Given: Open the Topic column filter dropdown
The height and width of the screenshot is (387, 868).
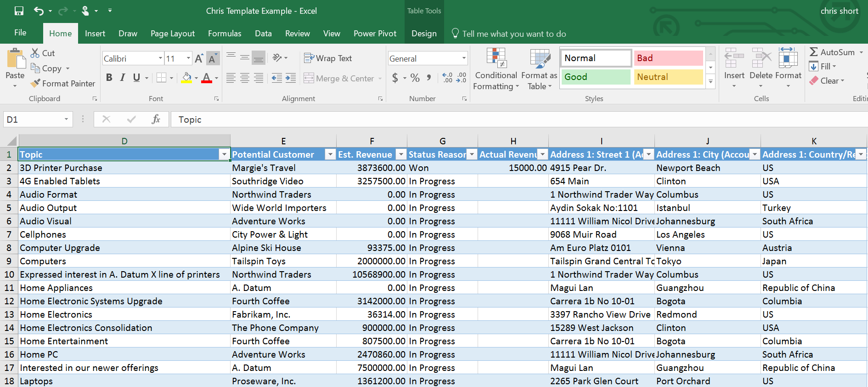Looking at the screenshot, I should pos(224,155).
